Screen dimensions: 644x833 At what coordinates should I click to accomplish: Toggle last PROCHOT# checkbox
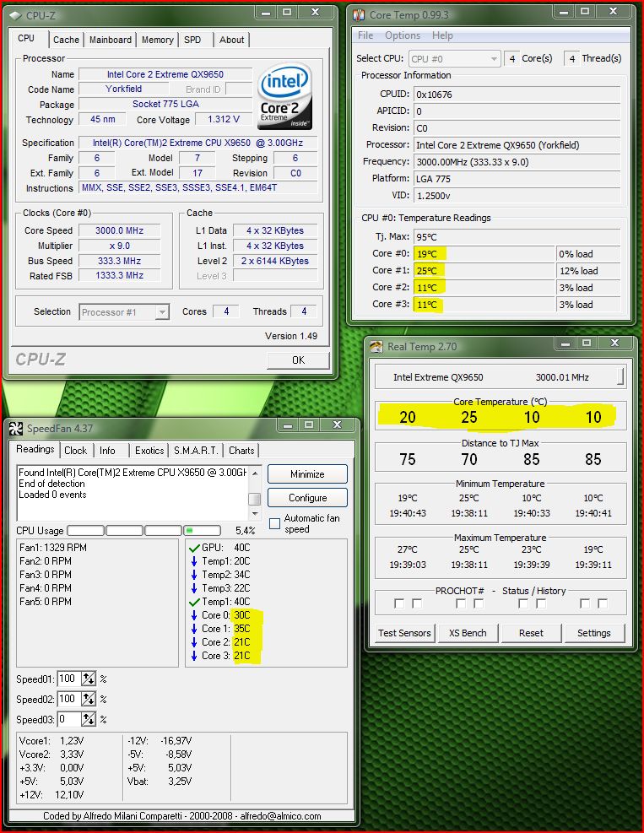(603, 603)
